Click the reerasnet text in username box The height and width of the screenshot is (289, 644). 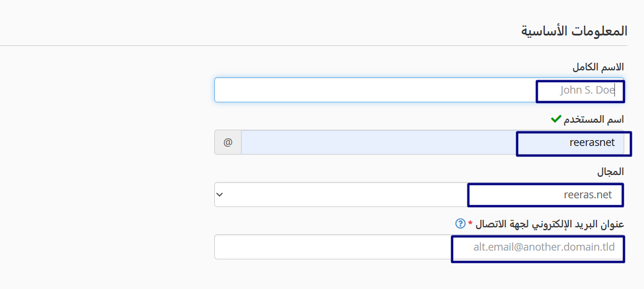[x=592, y=142]
